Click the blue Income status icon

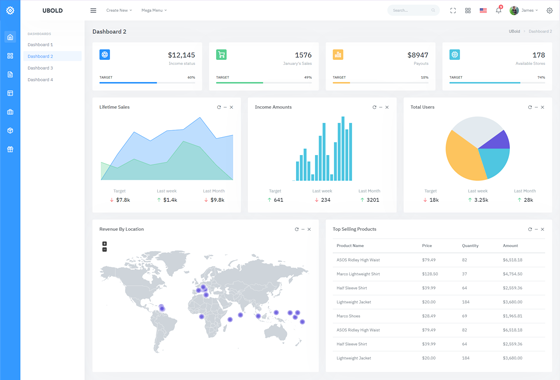click(x=105, y=55)
